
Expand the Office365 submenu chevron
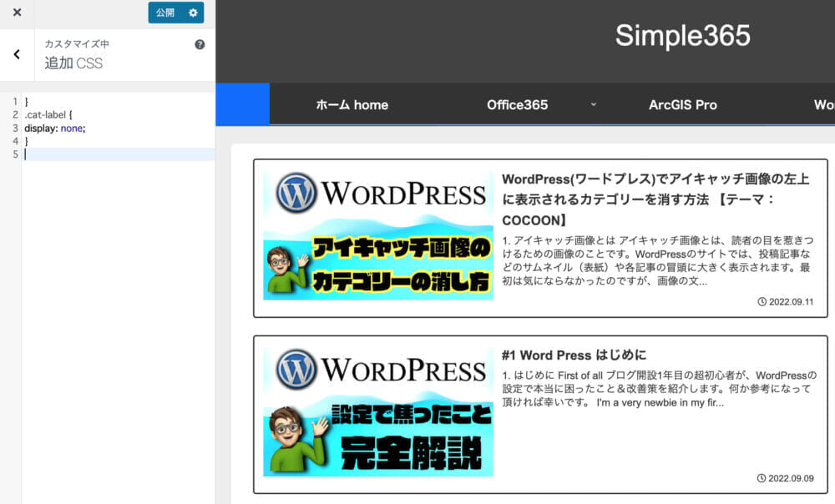[x=593, y=104]
